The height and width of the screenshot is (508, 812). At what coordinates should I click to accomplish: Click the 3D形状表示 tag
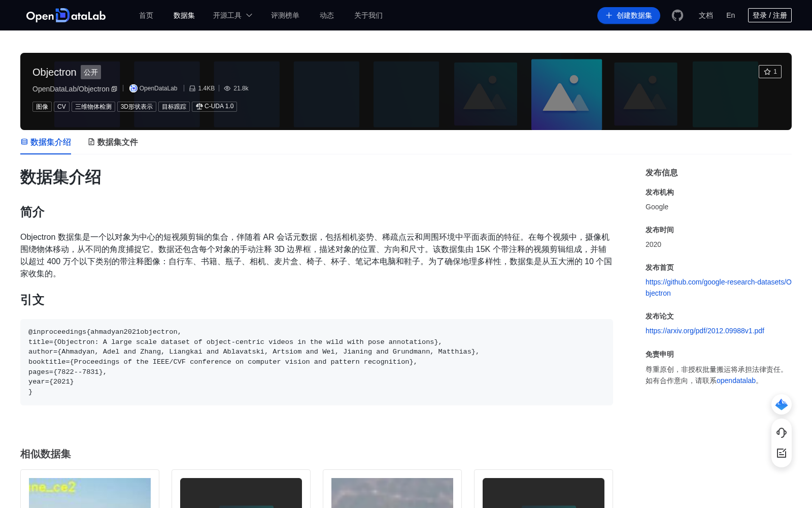[x=137, y=106]
